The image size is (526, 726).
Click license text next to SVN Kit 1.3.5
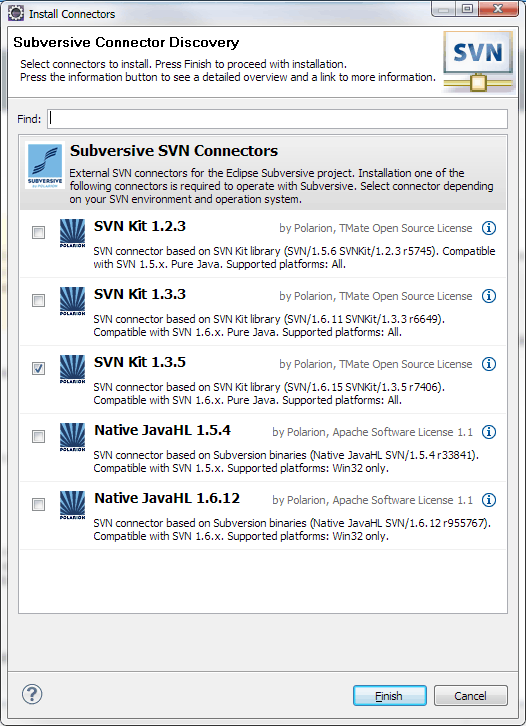pyautogui.click(x=376, y=364)
